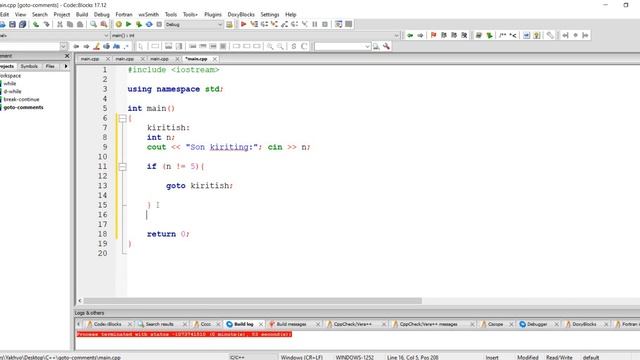
Task: Click the Undo toolbar icon
Action: [x=36, y=24]
